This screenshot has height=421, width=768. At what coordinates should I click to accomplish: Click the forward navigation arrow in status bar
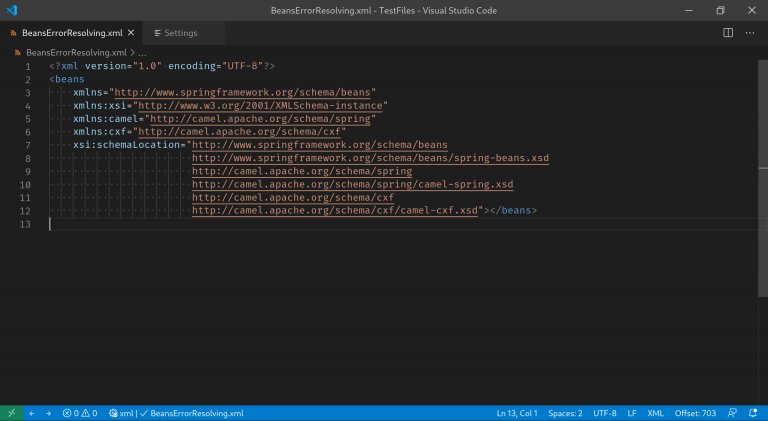point(47,412)
